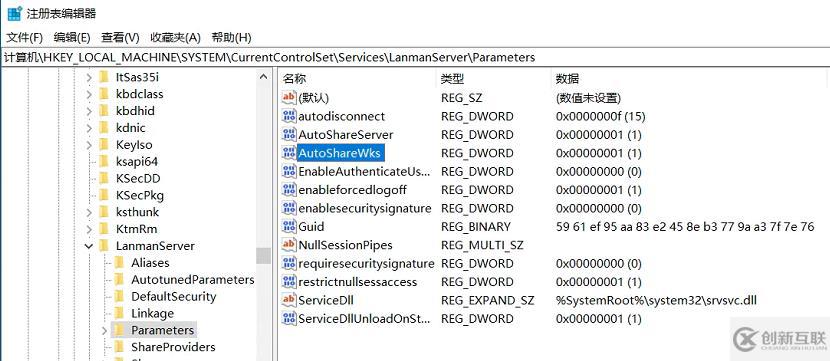Open the 文件(F) menu

tap(24, 38)
